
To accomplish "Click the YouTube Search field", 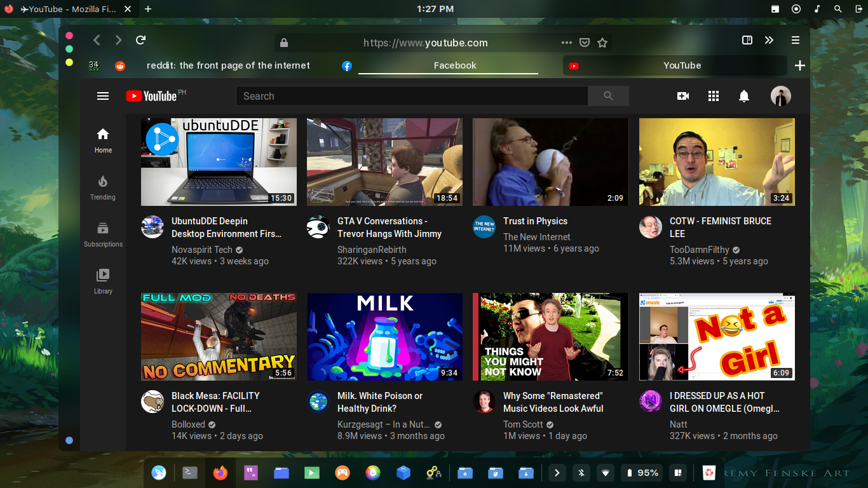I will (412, 96).
